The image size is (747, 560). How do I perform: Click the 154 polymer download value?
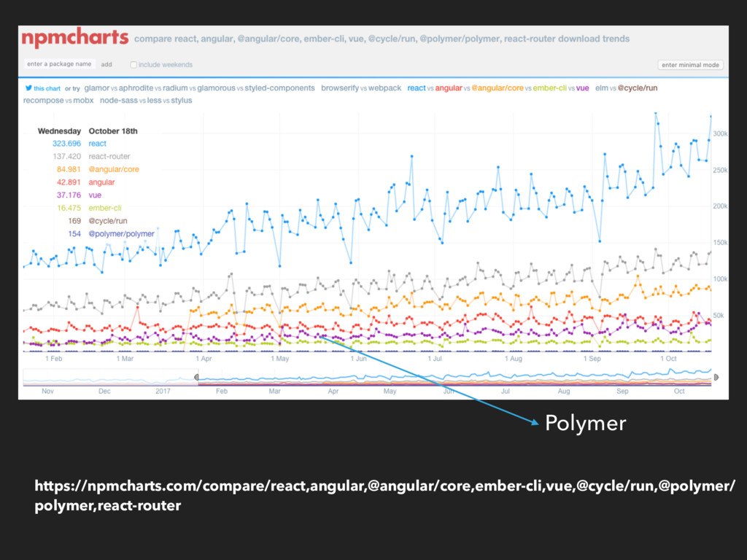click(x=74, y=233)
